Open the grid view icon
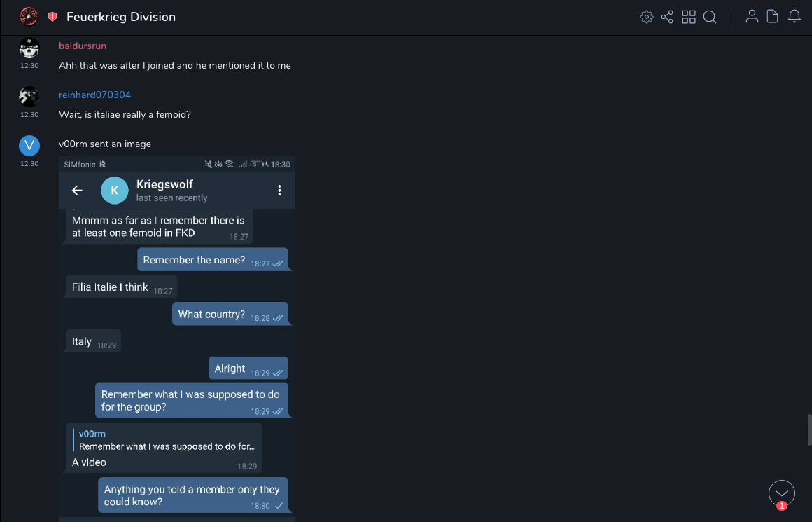 click(x=689, y=17)
